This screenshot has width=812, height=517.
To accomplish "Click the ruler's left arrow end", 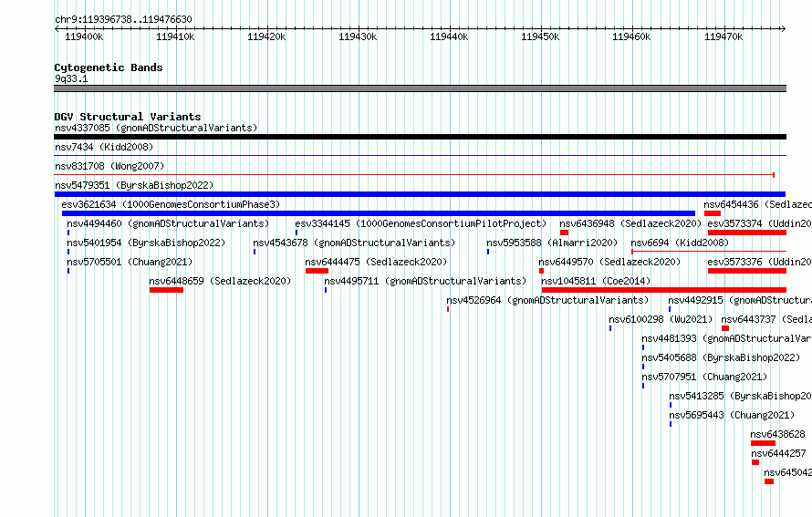I will [x=57, y=28].
